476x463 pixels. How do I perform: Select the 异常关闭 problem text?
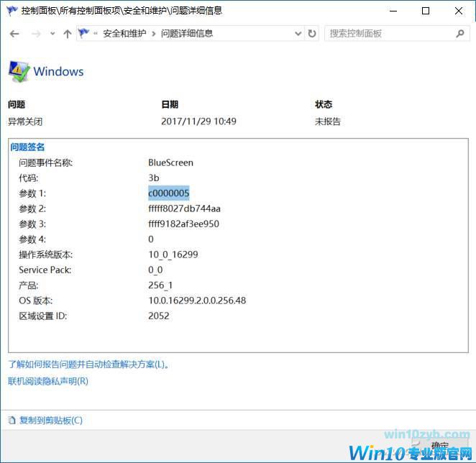[x=25, y=122]
